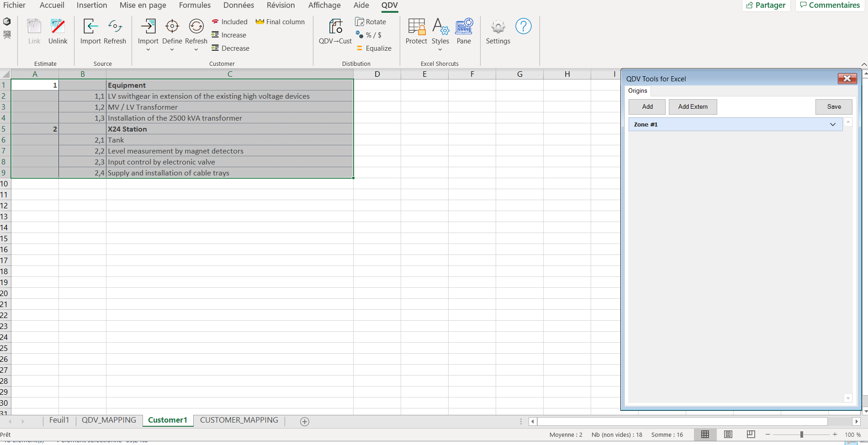Toggle the % / $ option

(x=369, y=35)
